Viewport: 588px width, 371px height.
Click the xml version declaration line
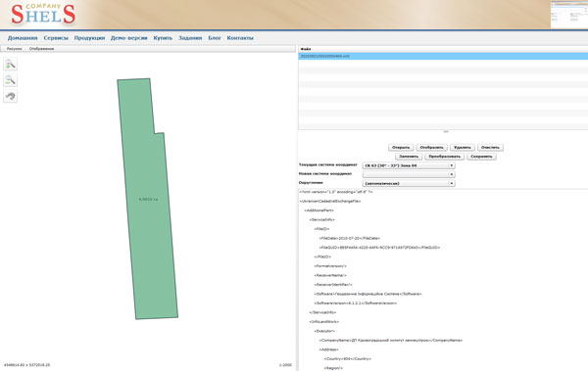[x=335, y=192]
